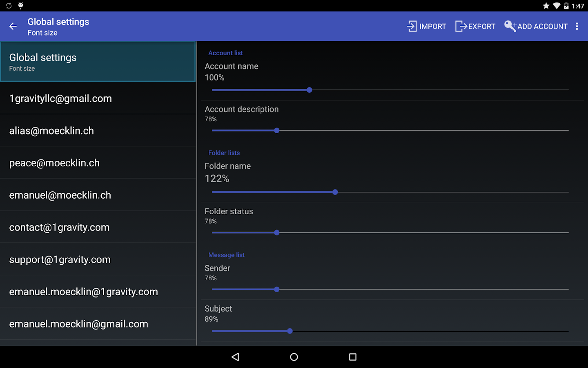Click the Sender label
Screen dimensions: 588x368
[218, 268]
